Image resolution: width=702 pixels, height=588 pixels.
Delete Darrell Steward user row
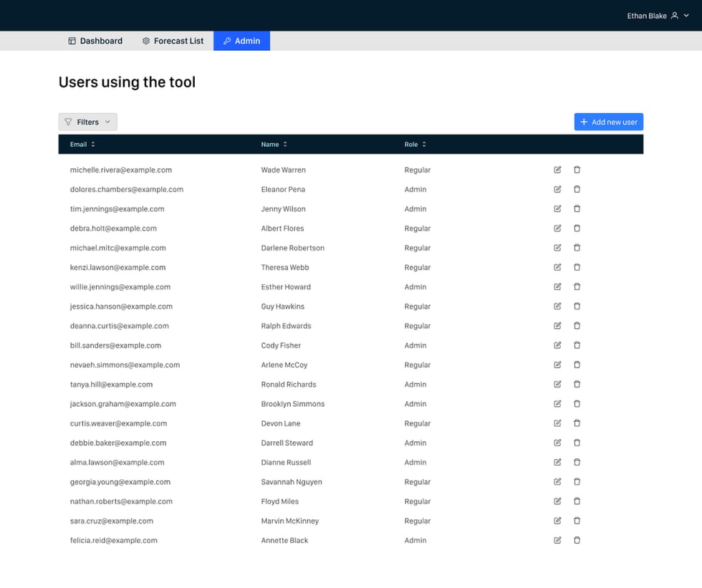pyautogui.click(x=577, y=443)
